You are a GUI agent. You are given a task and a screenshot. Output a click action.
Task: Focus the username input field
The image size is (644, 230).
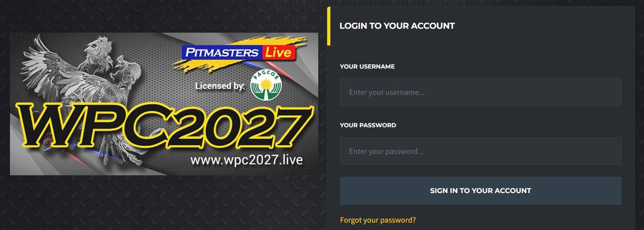pyautogui.click(x=481, y=92)
